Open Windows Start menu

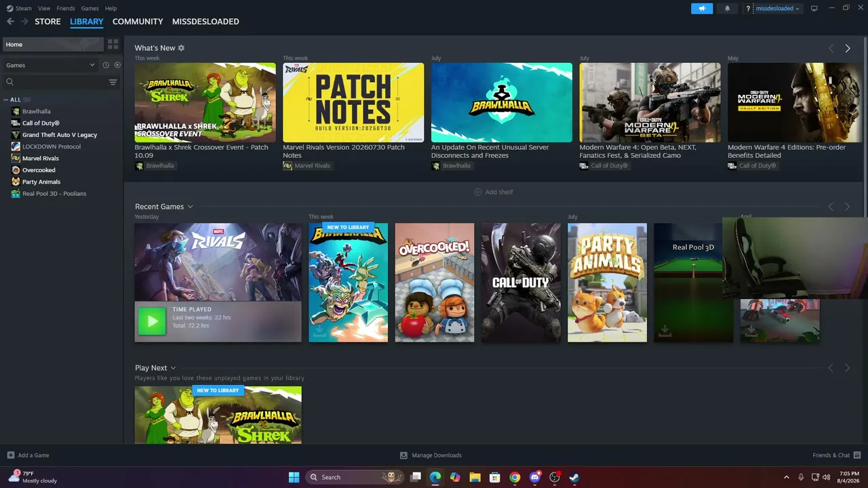294,477
